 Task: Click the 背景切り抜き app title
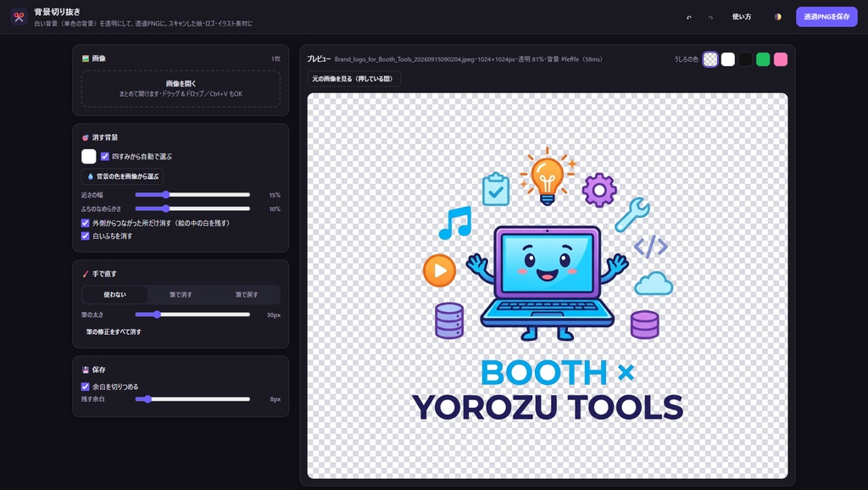[57, 12]
